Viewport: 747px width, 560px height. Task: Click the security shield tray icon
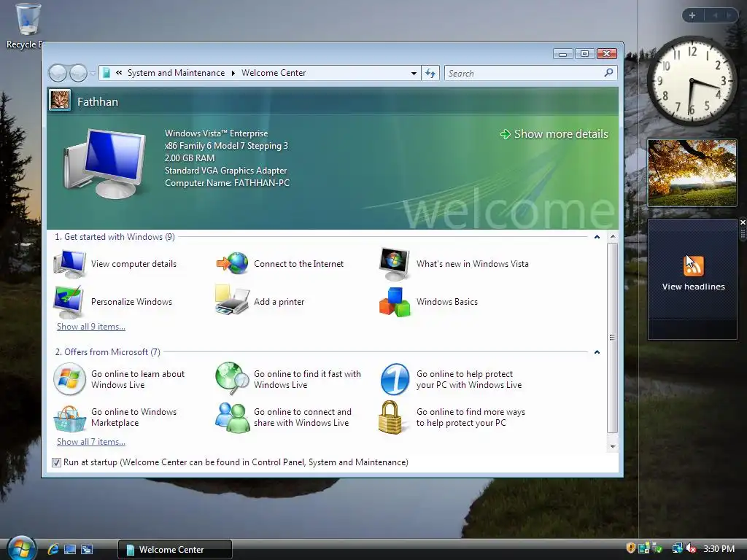tap(631, 548)
